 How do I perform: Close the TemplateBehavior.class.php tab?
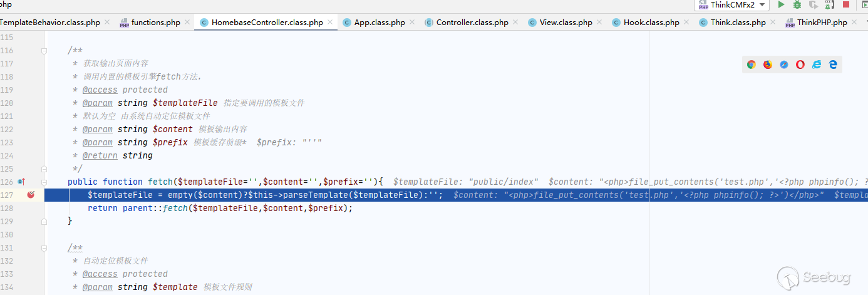(107, 23)
